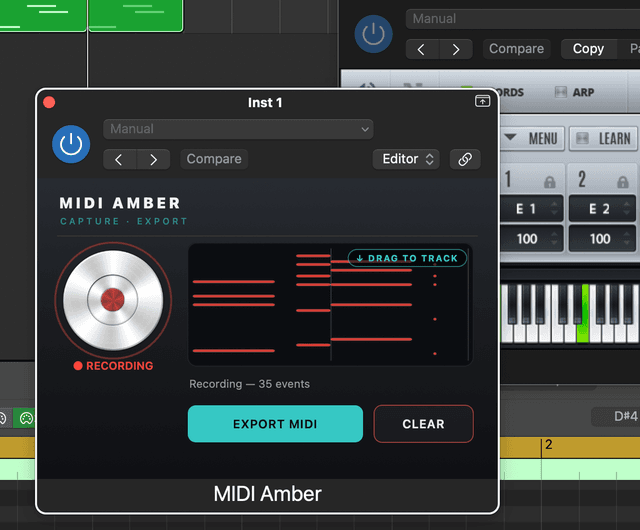Toggle the MIDI Amber plugin power button
Viewport: 640px width, 530px height.
[71, 144]
